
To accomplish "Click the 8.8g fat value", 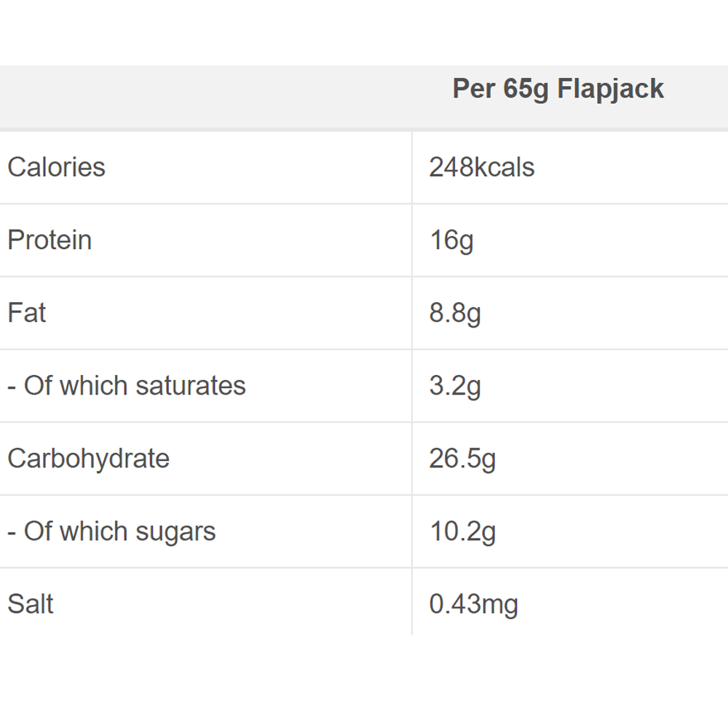I will tap(455, 313).
